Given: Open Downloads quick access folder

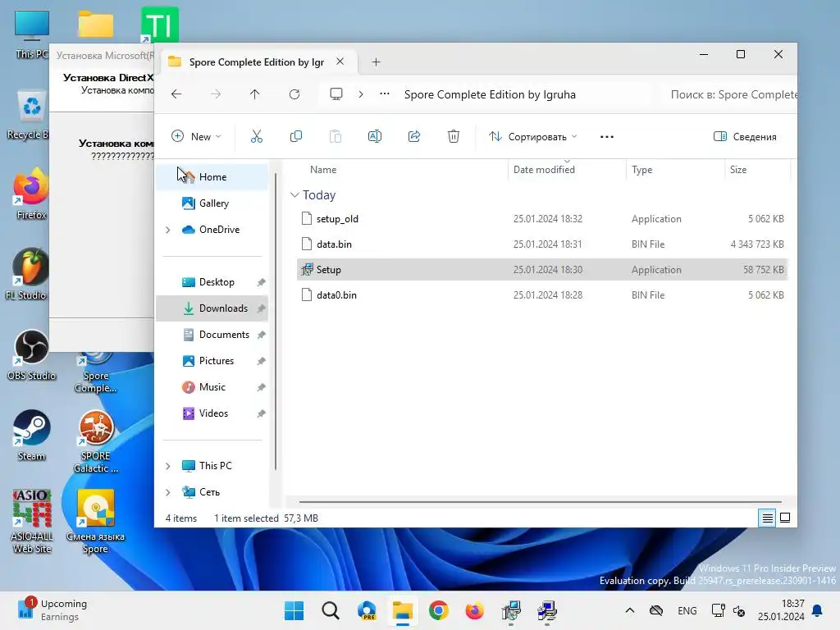Looking at the screenshot, I should pos(212,308).
